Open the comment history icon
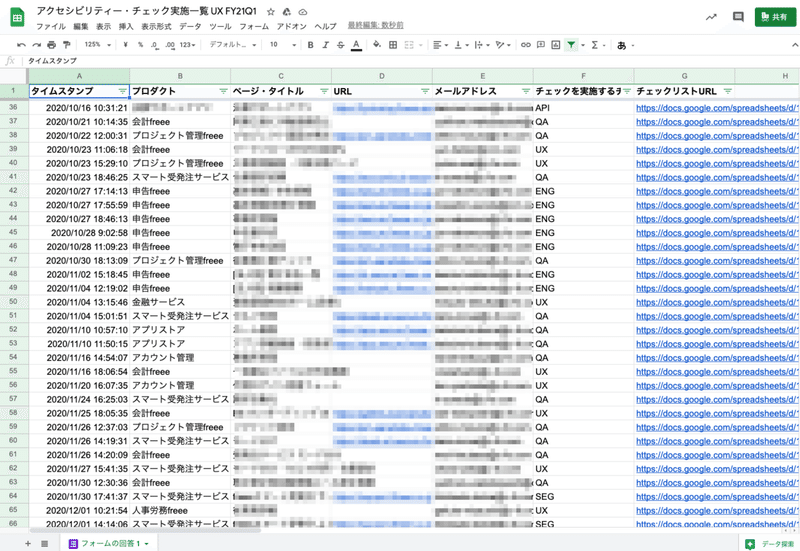The image size is (800, 551). [738, 17]
